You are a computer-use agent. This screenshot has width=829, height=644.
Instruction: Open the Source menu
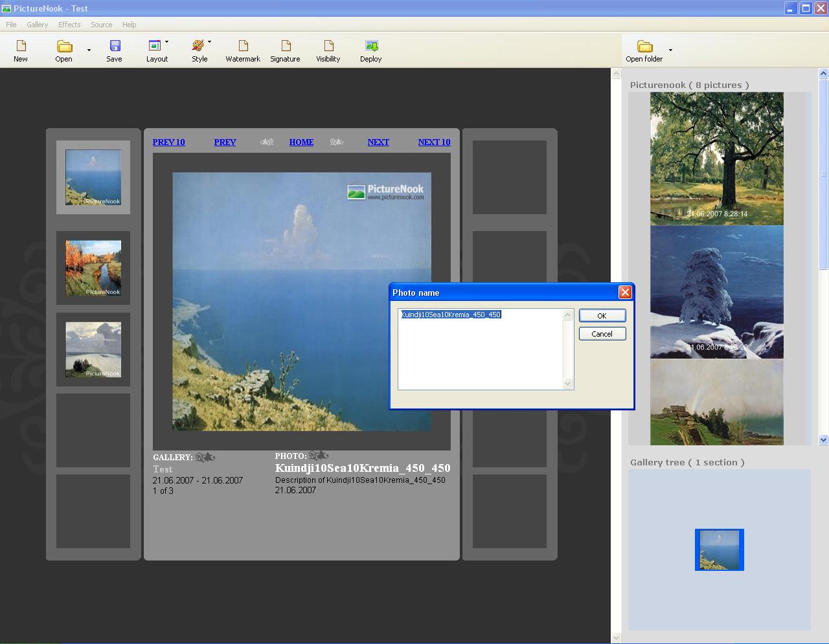pyautogui.click(x=102, y=25)
